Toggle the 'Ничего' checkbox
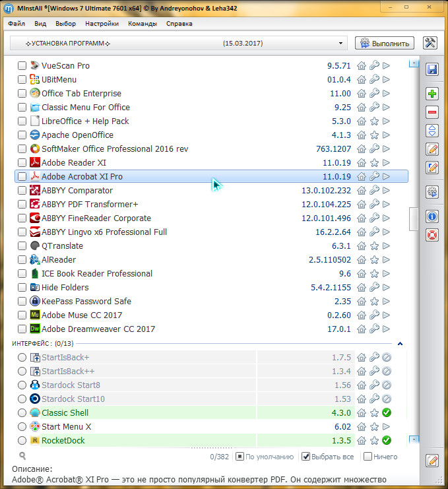This screenshot has width=448, height=489. 368,457
